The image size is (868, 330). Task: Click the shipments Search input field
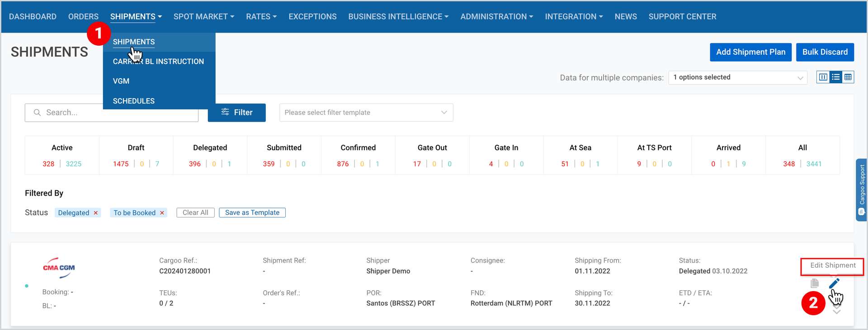coord(112,113)
